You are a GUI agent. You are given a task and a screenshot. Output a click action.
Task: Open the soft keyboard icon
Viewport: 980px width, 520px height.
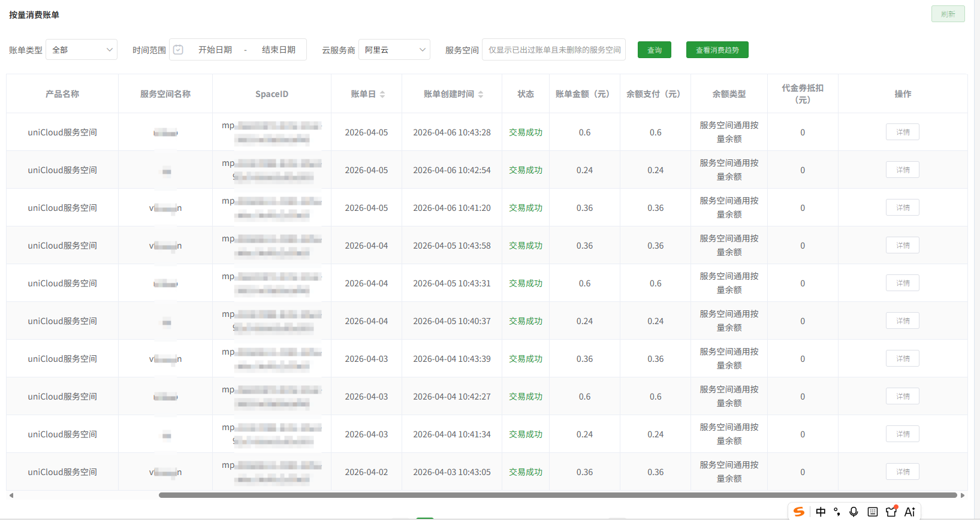(x=873, y=511)
